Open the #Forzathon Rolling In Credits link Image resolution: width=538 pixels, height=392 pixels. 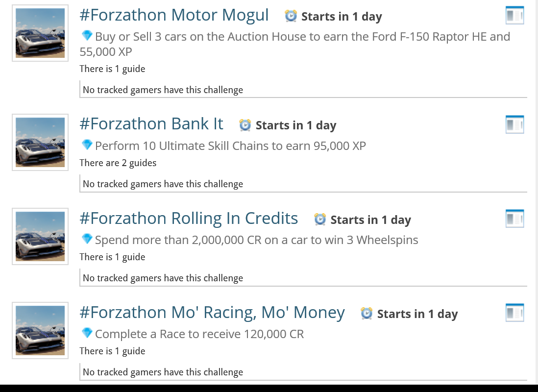click(x=189, y=218)
